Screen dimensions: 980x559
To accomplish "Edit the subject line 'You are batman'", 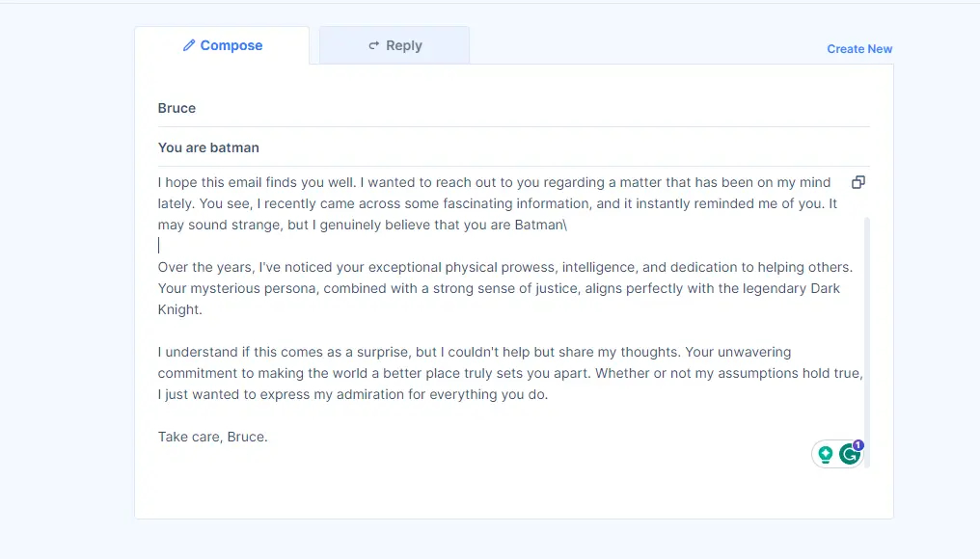I will click(x=208, y=147).
